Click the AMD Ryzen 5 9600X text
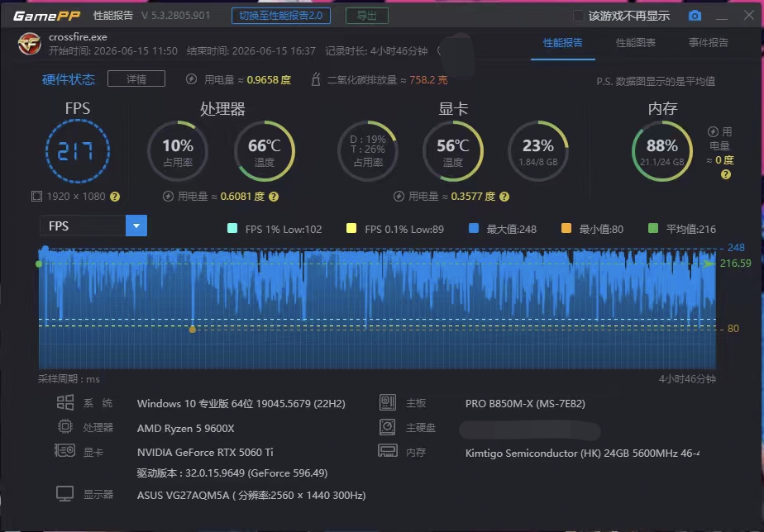Screen dimensions: 764x532 (186, 428)
